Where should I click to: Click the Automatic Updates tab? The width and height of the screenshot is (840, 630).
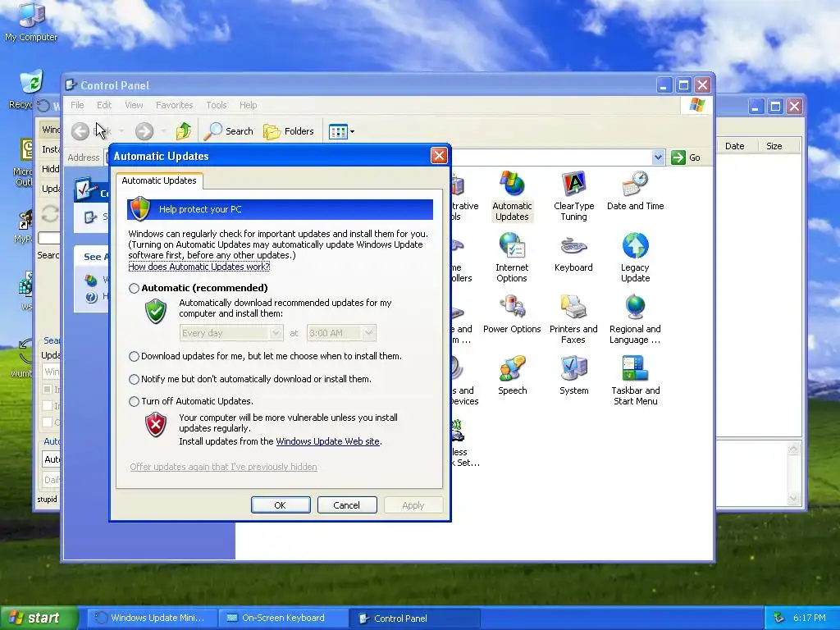tap(159, 180)
